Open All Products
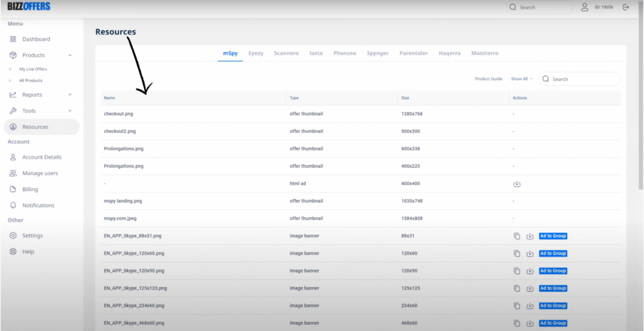The width and height of the screenshot is (644, 331). point(31,81)
